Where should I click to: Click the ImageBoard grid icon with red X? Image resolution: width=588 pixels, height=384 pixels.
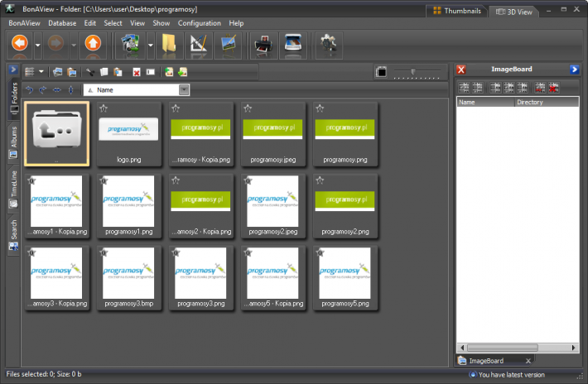pyautogui.click(x=553, y=88)
